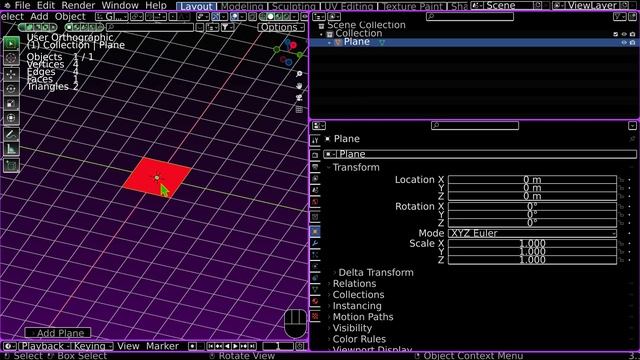Open the Scene properties tab

click(x=315, y=190)
